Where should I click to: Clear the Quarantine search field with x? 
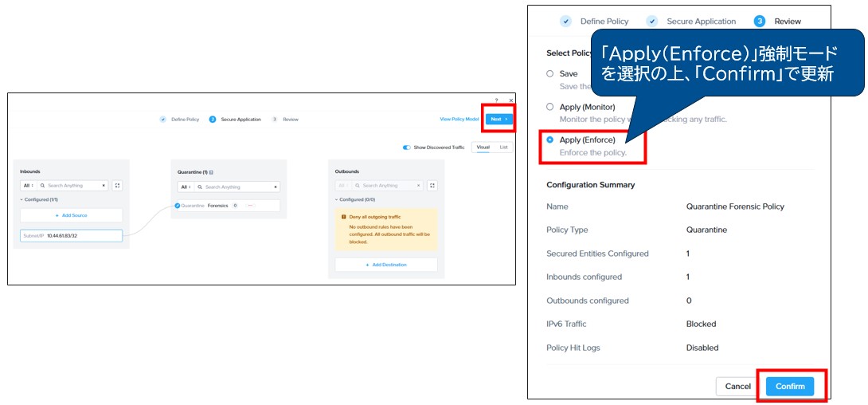click(x=276, y=187)
